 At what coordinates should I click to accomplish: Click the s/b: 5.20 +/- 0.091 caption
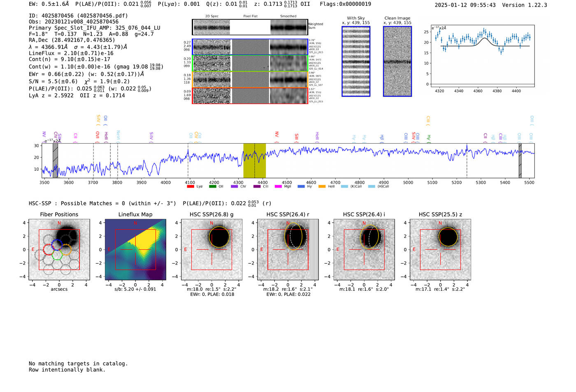coord(135,289)
